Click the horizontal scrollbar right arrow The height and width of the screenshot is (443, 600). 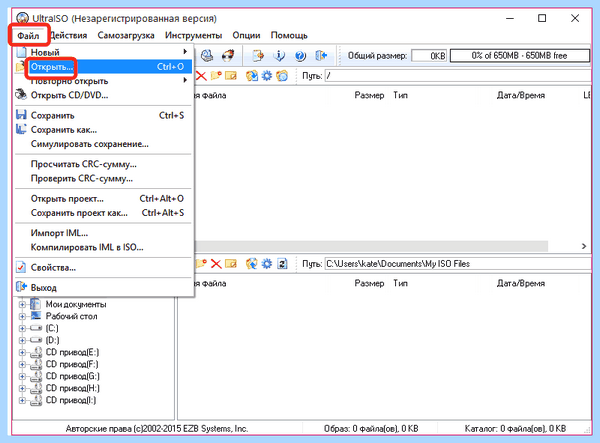[x=584, y=246]
